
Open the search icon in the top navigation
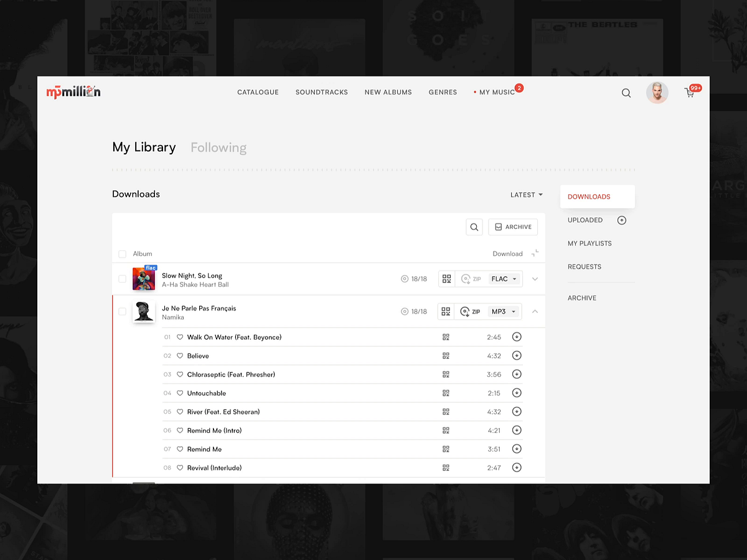coord(626,93)
